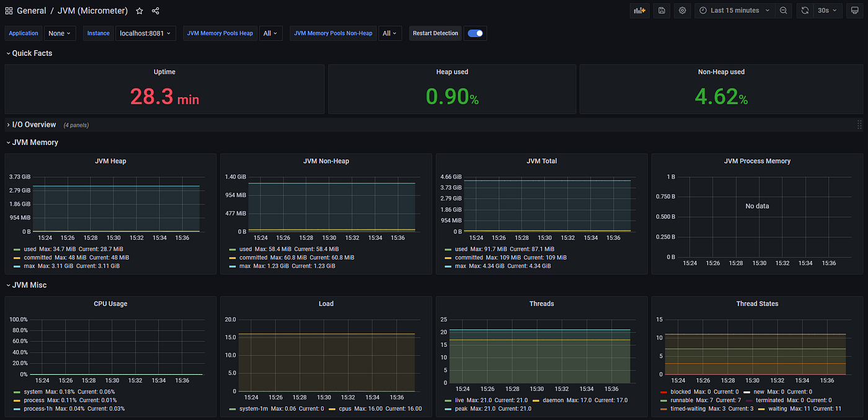Open JVM Memory Pools Heap All dropdown
Image resolution: width=868 pixels, height=420 pixels.
click(270, 33)
